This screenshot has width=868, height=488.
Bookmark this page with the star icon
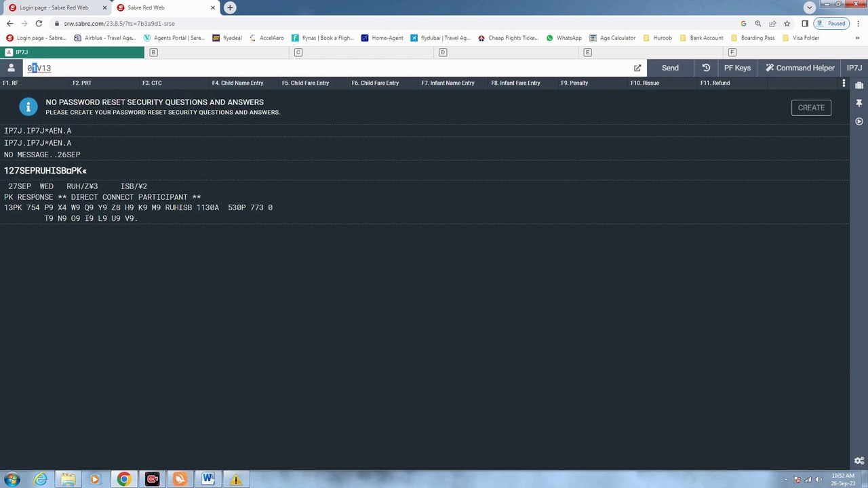point(787,24)
